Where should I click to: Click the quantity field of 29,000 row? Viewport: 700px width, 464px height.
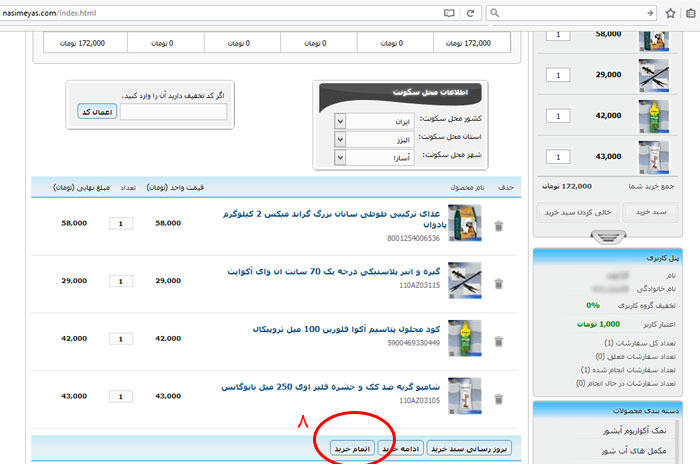(121, 281)
